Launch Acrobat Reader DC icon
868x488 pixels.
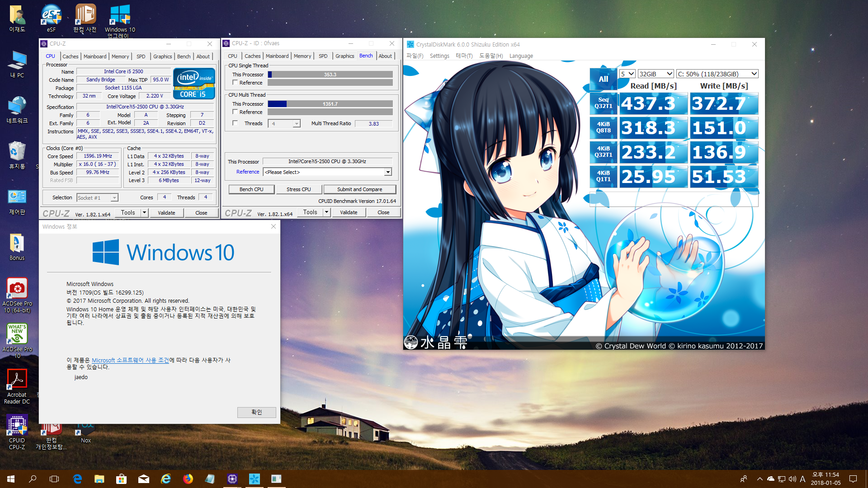pyautogui.click(x=17, y=386)
